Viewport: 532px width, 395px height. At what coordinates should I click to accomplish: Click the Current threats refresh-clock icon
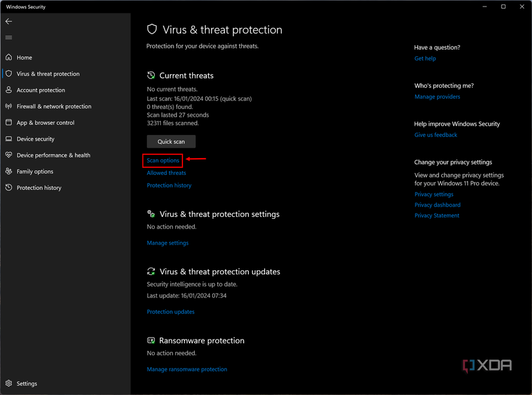(x=151, y=76)
